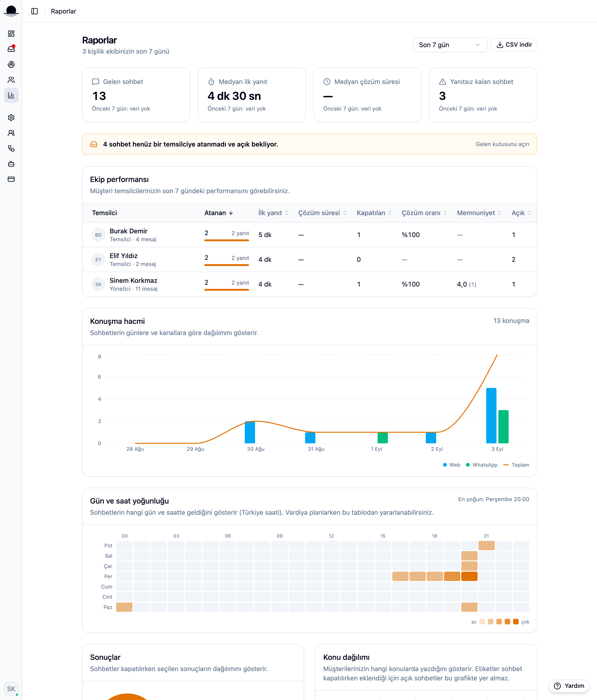Toggle the sidebar panel icon
597x700 pixels.
[35, 11]
